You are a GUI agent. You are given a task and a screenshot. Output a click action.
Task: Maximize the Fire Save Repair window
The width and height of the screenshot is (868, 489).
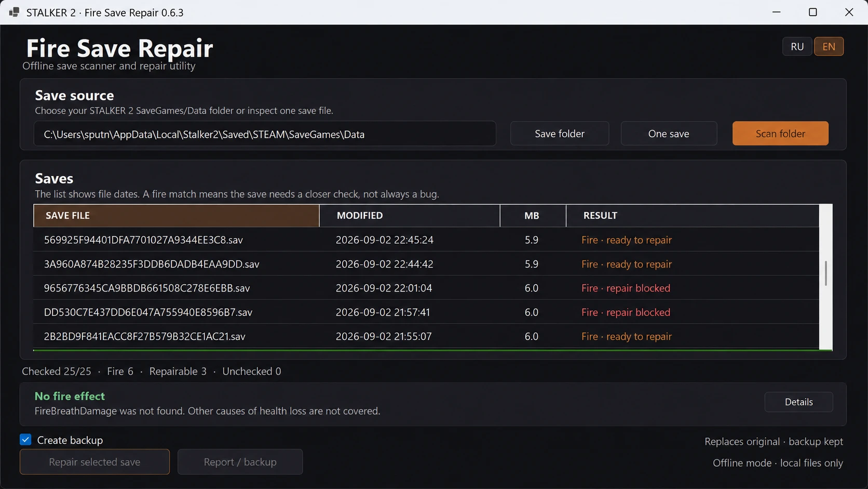(813, 12)
